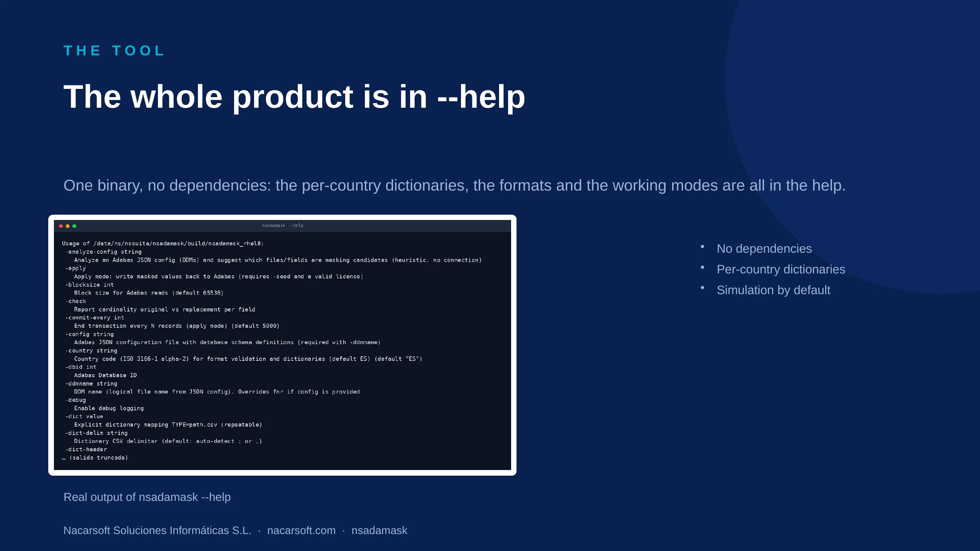Screen dimensions: 980x551
Task: Click the 'Enable debug logging' line
Action: click(x=109, y=408)
